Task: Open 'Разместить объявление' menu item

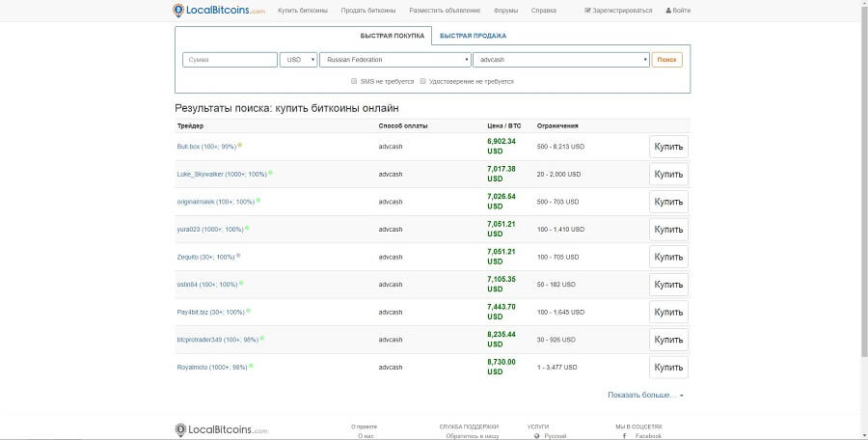Action: tap(445, 11)
